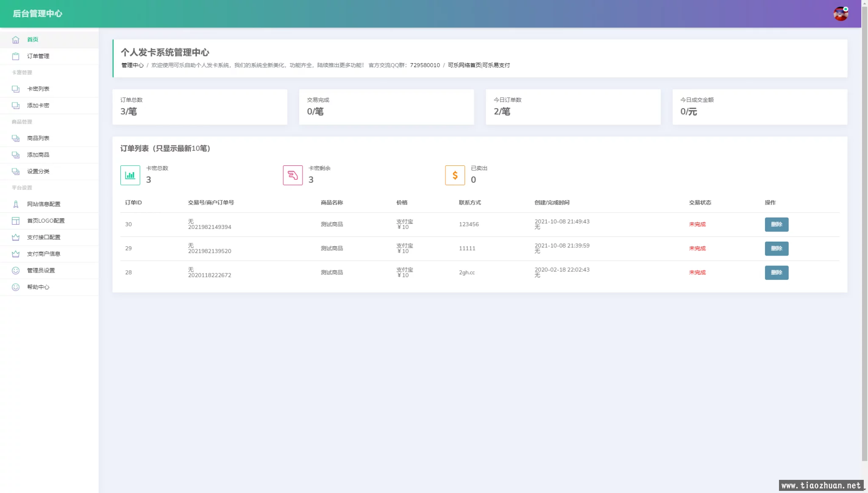This screenshot has height=493, width=868.
Task: Click 未完成 status of order 28
Action: pyautogui.click(x=697, y=273)
